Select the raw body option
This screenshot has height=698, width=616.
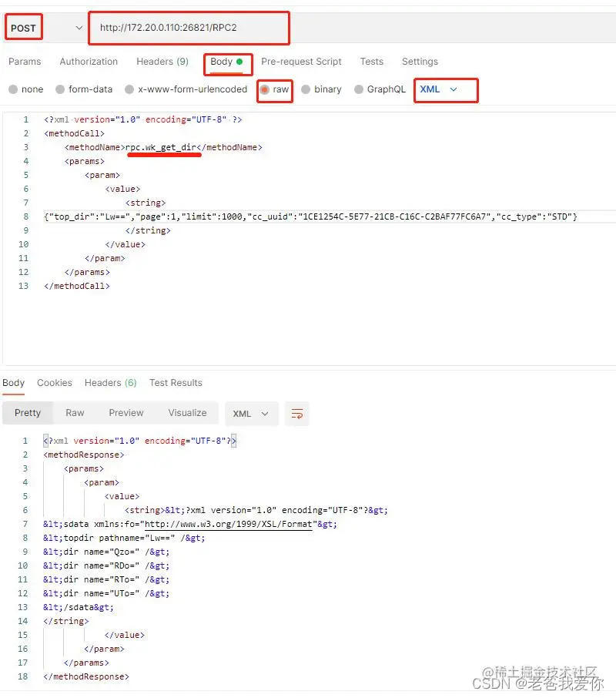tap(274, 89)
